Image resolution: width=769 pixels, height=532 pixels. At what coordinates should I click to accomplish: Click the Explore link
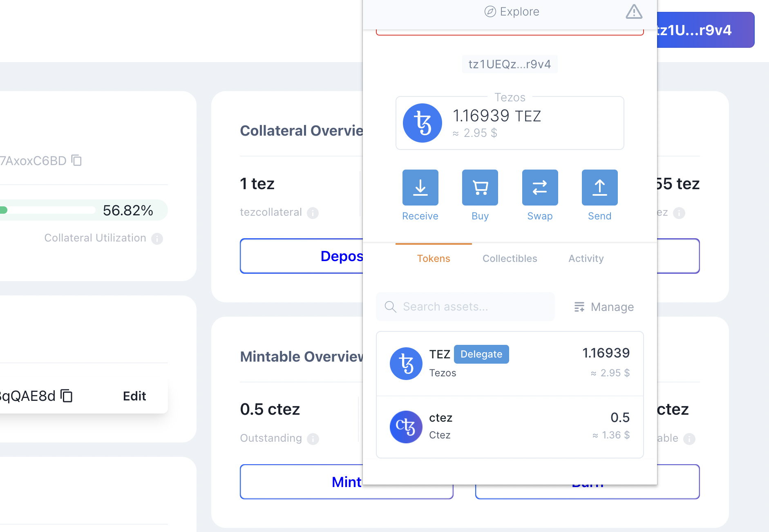(512, 12)
